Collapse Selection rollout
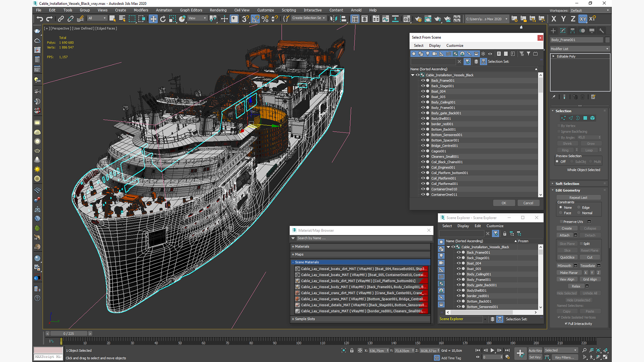 point(563,111)
